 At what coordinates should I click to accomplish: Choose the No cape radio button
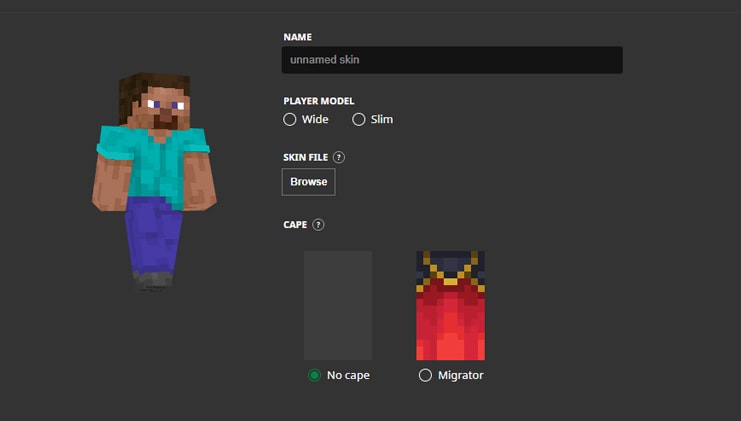pos(315,375)
